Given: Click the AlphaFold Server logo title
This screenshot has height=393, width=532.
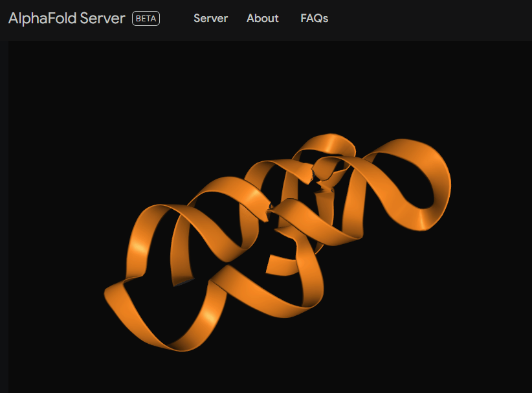Looking at the screenshot, I should pos(66,18).
